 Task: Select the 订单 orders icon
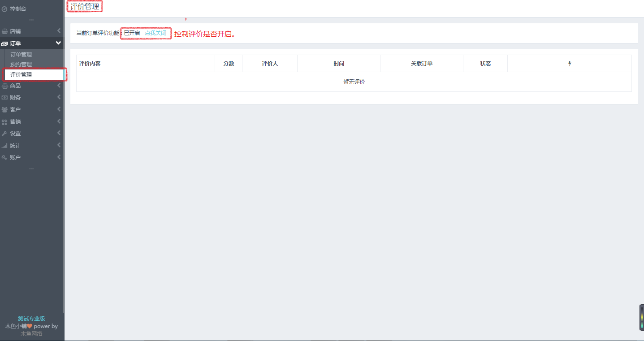4,43
